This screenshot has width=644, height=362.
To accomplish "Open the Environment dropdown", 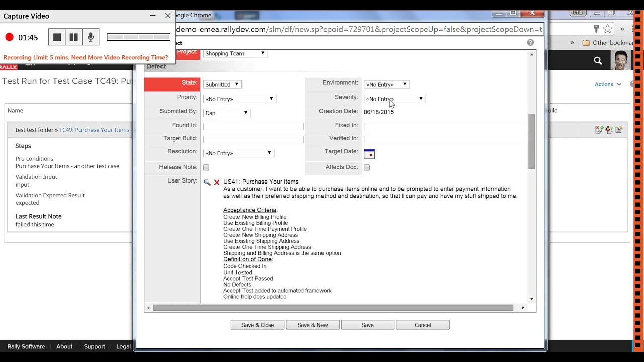I will tap(386, 84).
